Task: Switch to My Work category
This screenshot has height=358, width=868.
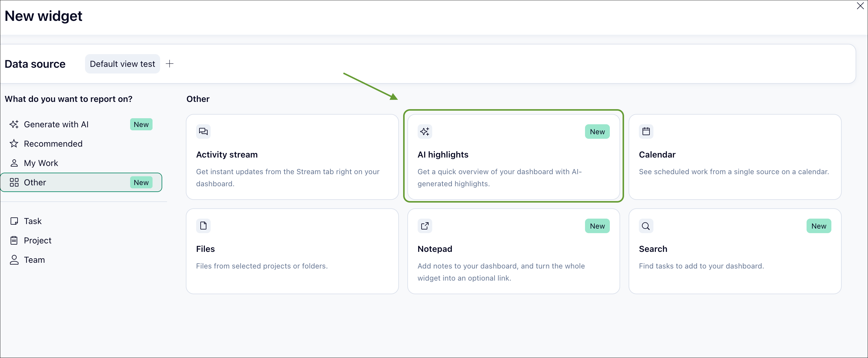Action: coord(41,163)
